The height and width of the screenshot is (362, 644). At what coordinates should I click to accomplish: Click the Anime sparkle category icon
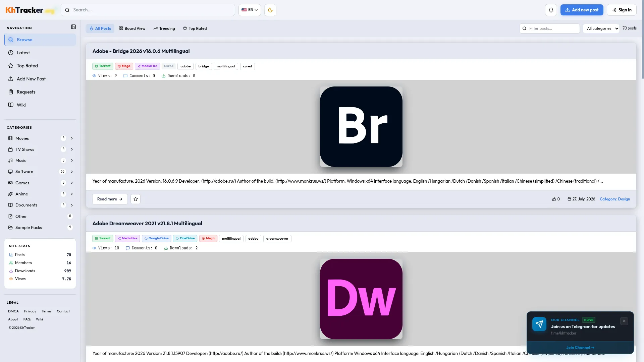[x=10, y=194]
